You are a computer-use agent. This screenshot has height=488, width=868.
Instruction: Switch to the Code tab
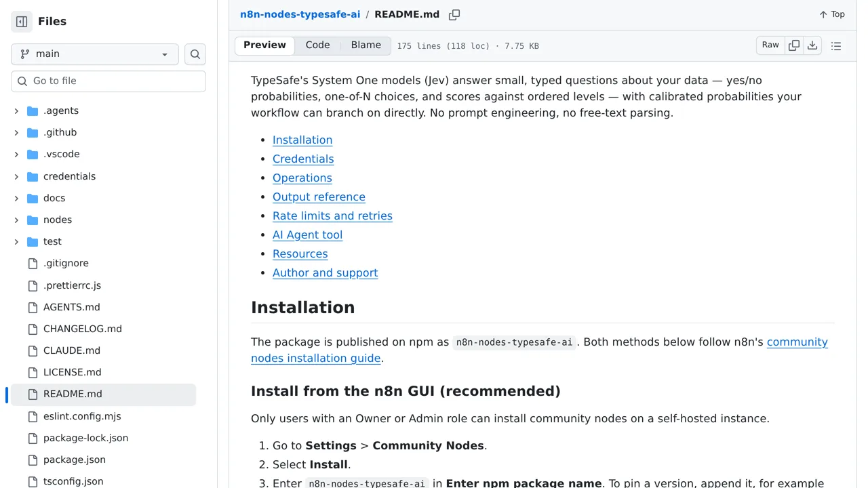(x=317, y=45)
